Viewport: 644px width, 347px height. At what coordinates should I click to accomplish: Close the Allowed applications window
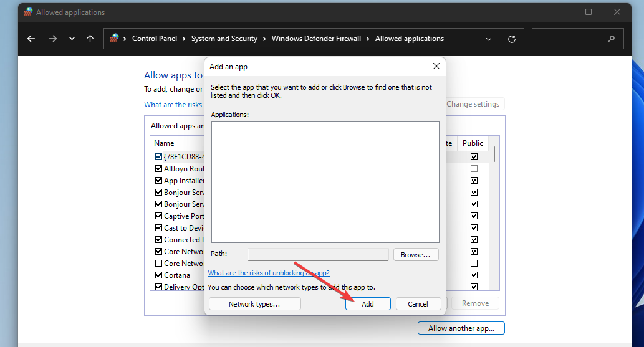coord(617,12)
